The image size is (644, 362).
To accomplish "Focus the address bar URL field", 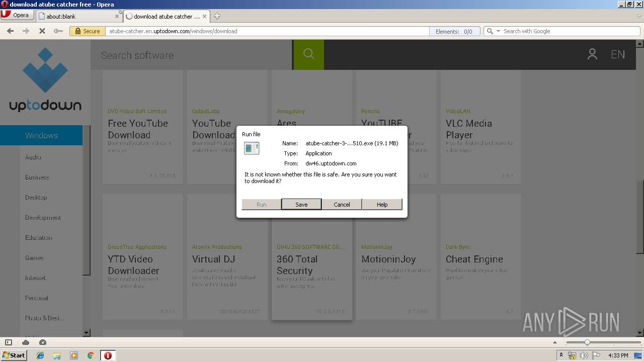I will [x=267, y=31].
